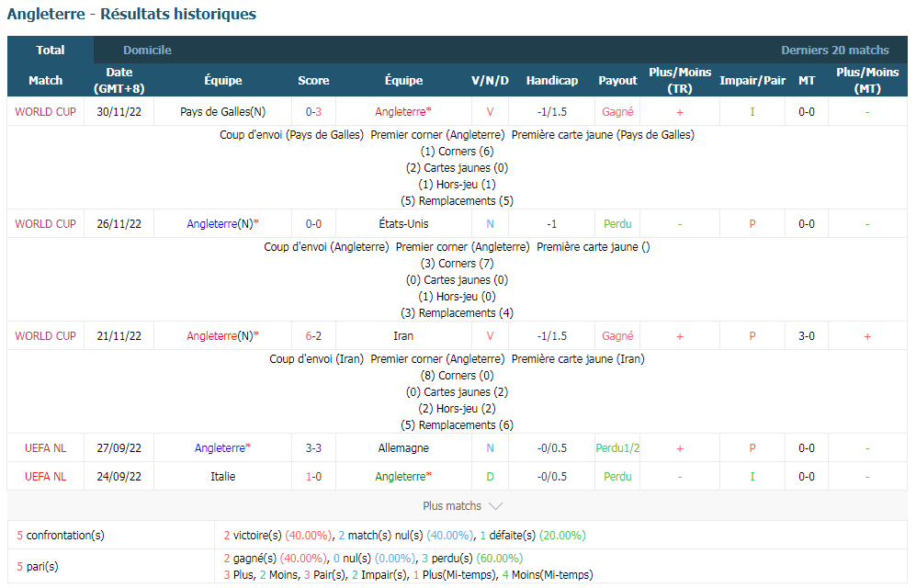
Task: Open UEFA NL link for 24/09/22 match
Action: [46, 477]
